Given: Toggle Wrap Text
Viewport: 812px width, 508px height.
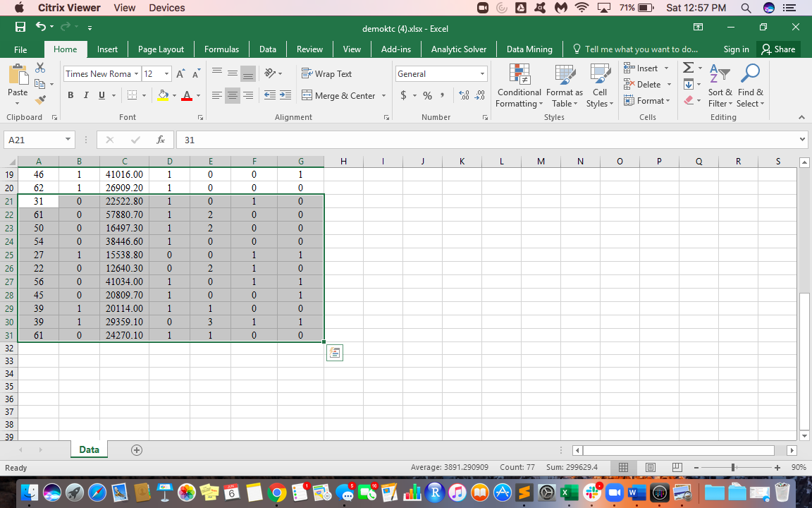Looking at the screenshot, I should tap(327, 73).
